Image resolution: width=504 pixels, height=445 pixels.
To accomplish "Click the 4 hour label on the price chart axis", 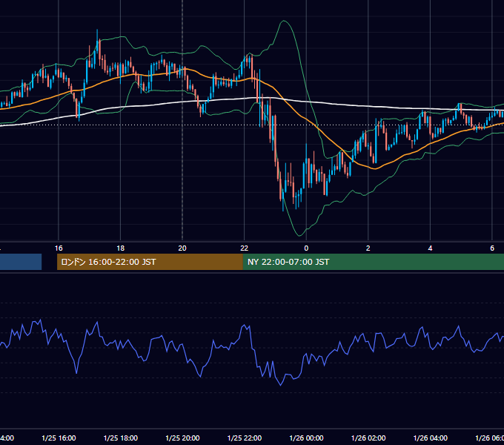I will coord(430,248).
